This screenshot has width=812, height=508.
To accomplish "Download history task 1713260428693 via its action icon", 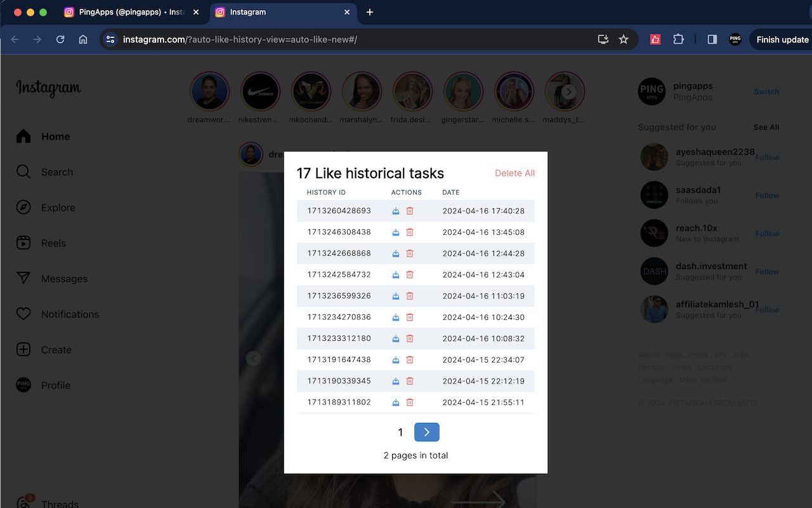I will point(395,211).
